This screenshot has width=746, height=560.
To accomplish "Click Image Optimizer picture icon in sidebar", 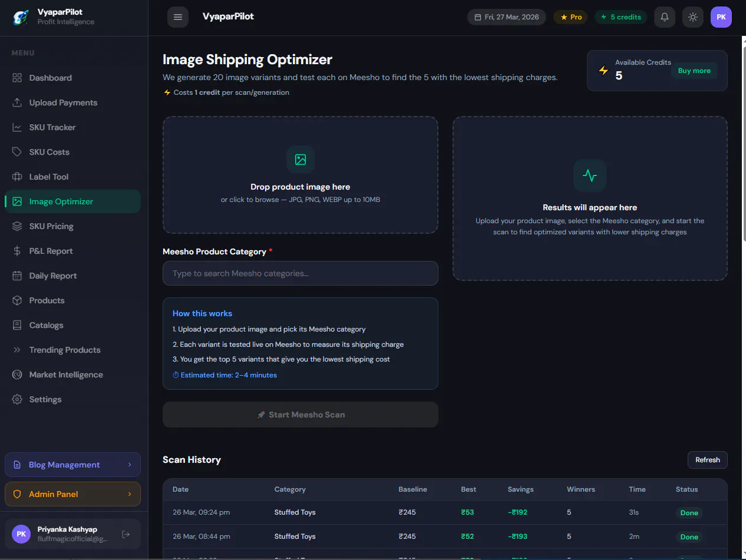I will pyautogui.click(x=17, y=201).
